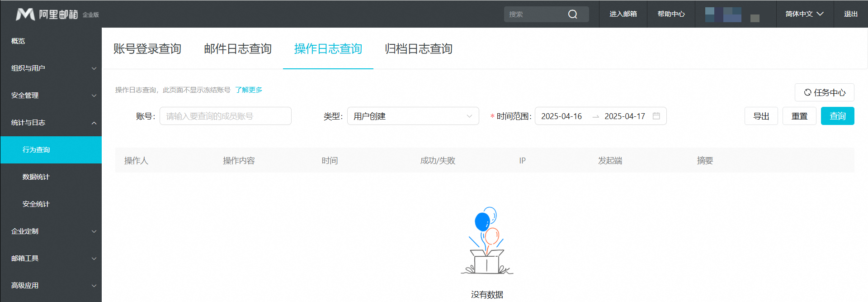Switch to the 账号登录查询 tab
868x302 pixels.
pos(147,49)
